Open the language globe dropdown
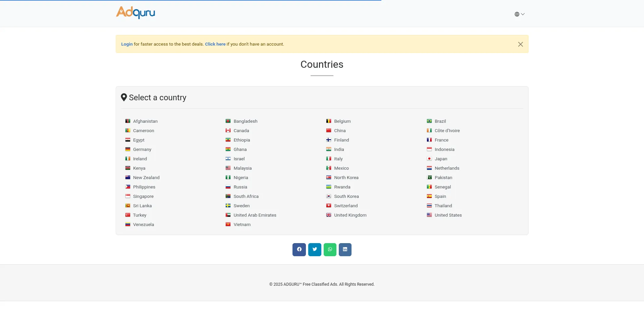 tap(519, 14)
